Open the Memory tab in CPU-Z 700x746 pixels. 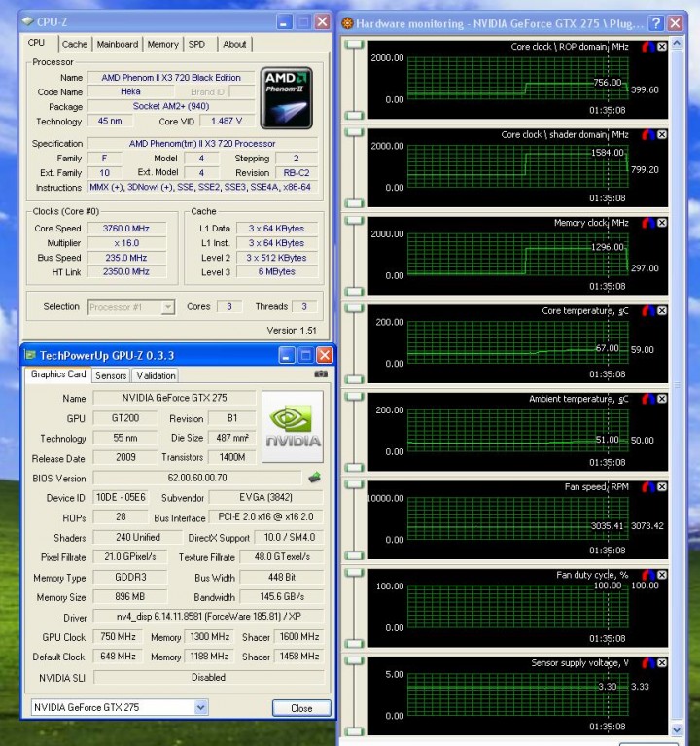[162, 44]
